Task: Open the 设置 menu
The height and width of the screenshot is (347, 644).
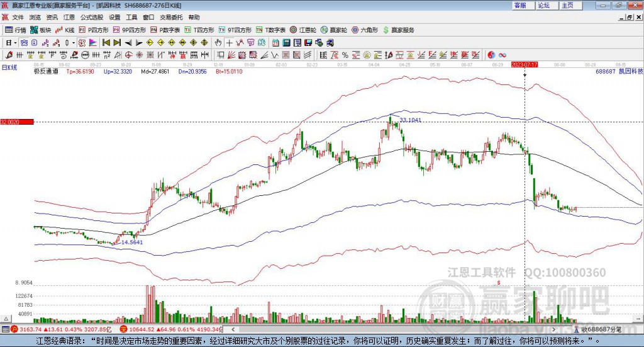Action: 114,17
